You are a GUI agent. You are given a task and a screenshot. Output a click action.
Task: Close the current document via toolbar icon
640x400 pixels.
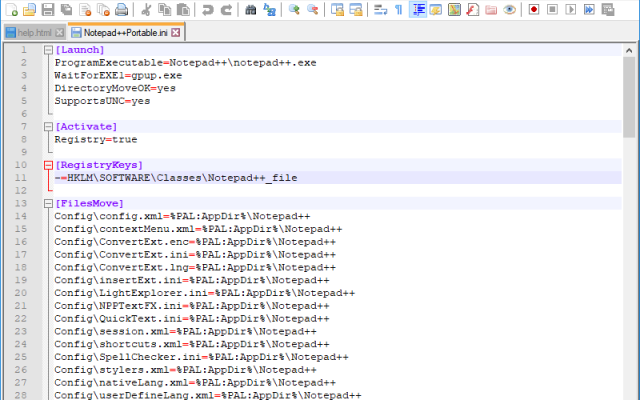[x=85, y=9]
